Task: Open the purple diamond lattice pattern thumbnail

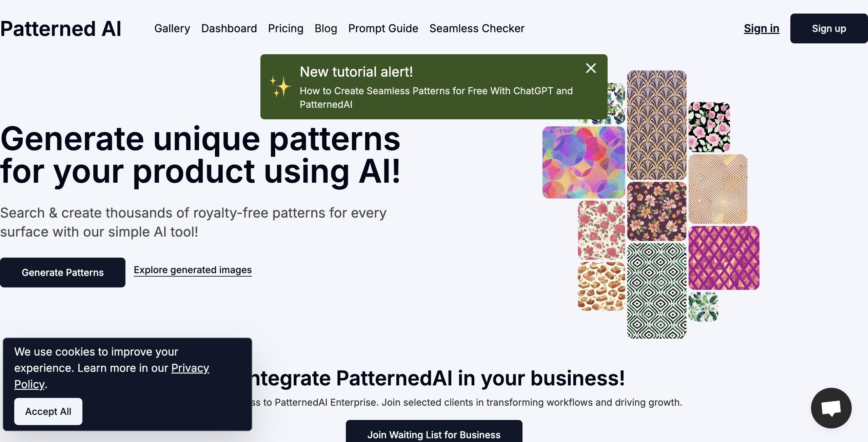Action: [x=724, y=258]
